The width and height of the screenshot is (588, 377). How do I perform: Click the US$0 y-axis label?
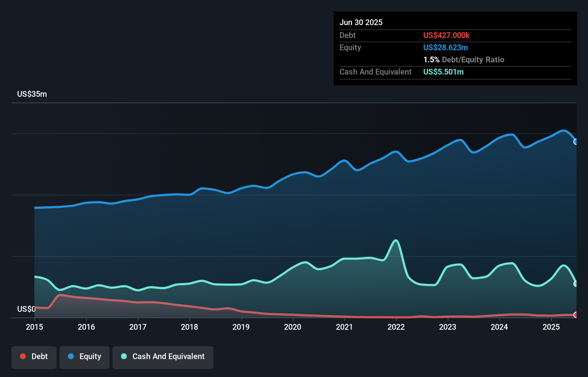pos(26,309)
